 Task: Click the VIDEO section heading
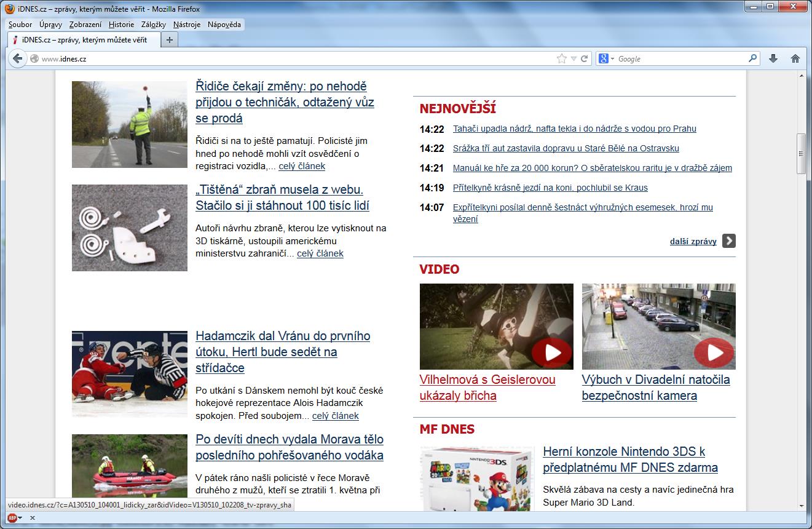[440, 269]
